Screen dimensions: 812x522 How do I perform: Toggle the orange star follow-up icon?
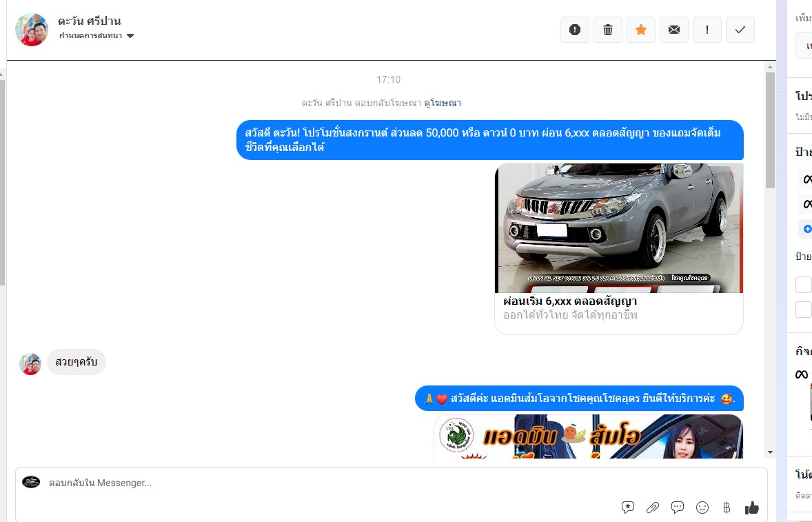click(641, 30)
